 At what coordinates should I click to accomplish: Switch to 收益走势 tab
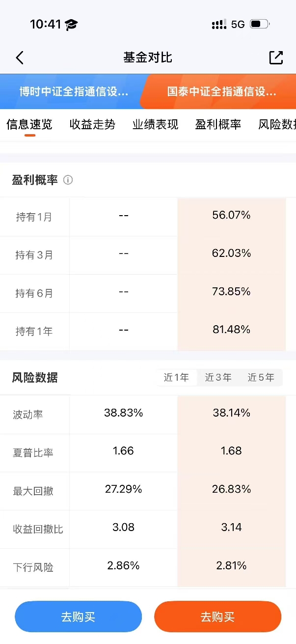pyautogui.click(x=92, y=124)
